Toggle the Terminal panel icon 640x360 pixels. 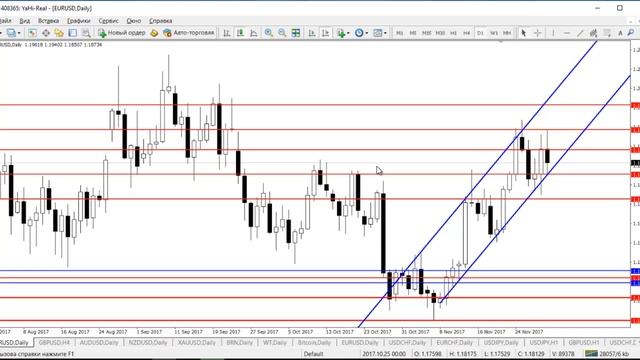coord(73,33)
